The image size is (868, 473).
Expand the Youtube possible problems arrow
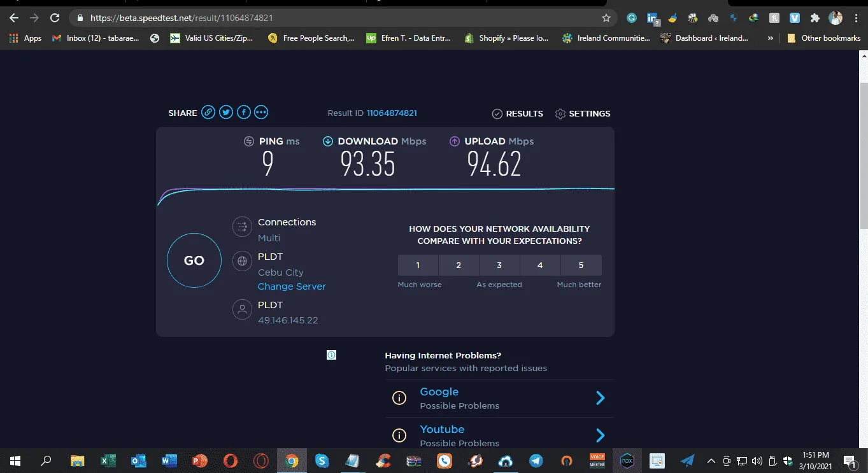600,435
